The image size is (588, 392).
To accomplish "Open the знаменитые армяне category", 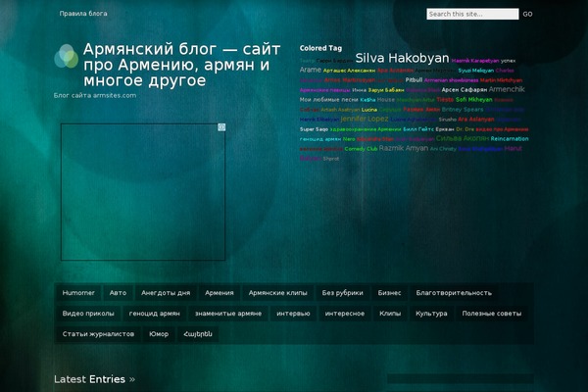I will point(228,314).
